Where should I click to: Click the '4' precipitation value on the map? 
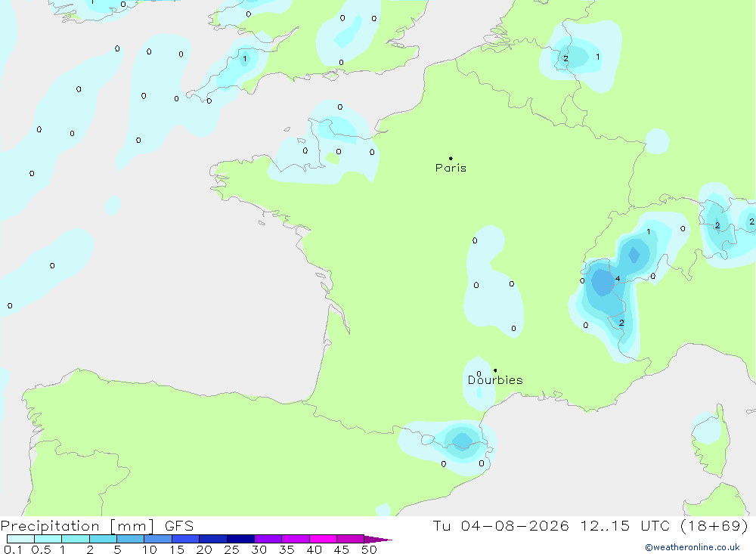click(618, 279)
